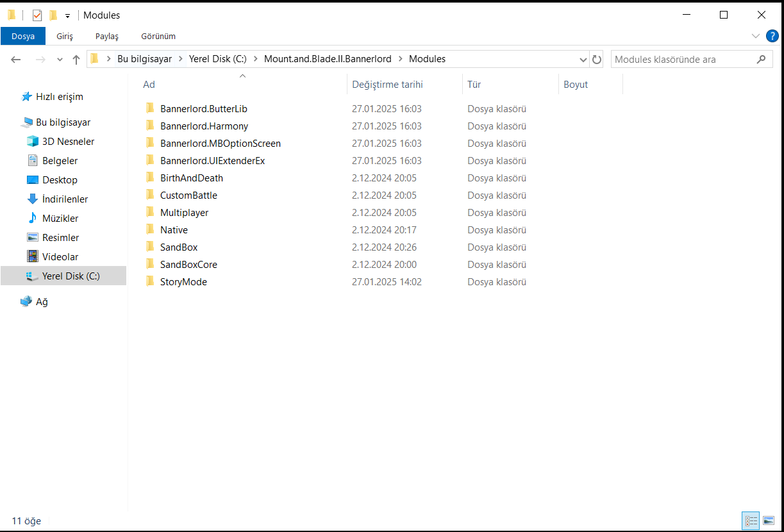Click the Bu bilgisayar computer icon in sidebar

[x=26, y=122]
